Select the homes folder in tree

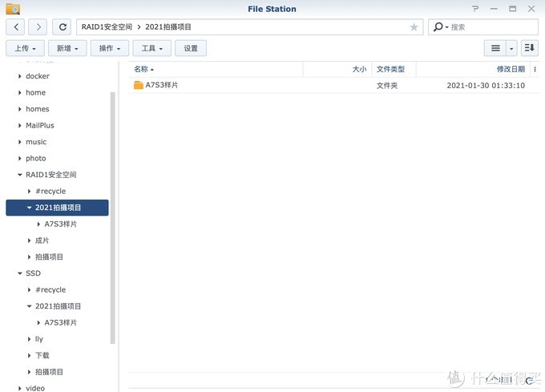[37, 109]
